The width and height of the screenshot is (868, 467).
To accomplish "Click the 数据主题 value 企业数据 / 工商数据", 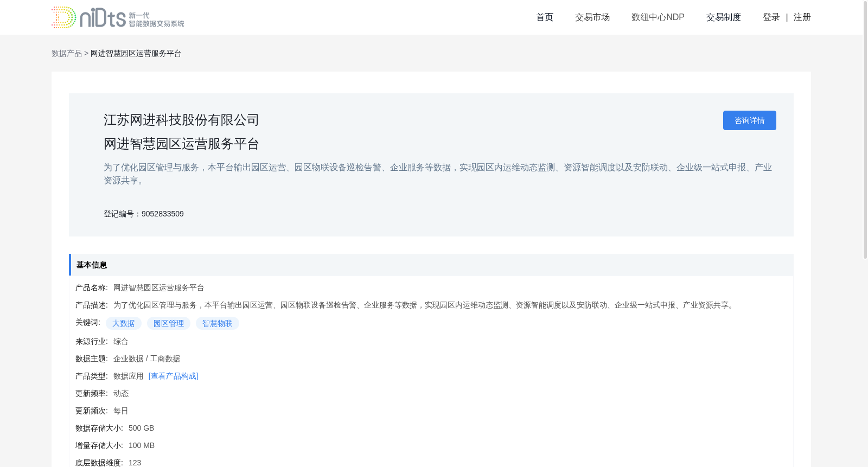I will click(147, 359).
